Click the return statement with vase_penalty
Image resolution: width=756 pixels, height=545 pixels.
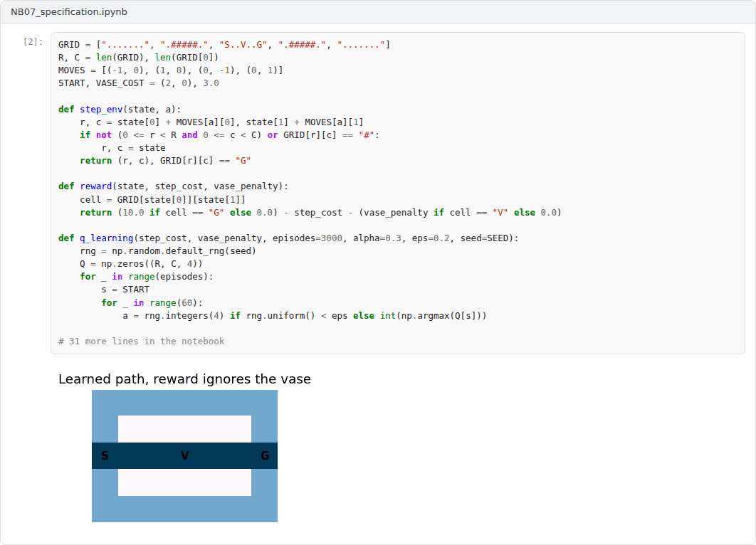click(320, 213)
